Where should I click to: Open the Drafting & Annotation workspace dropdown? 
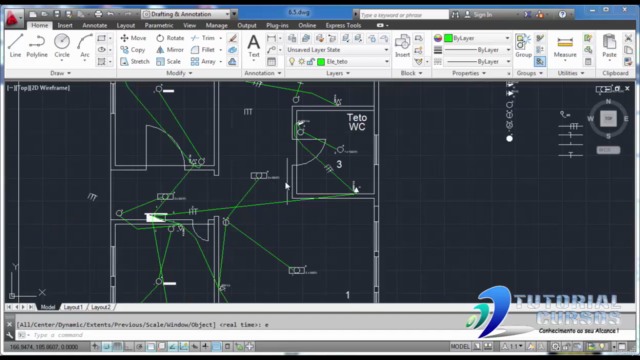point(186,14)
